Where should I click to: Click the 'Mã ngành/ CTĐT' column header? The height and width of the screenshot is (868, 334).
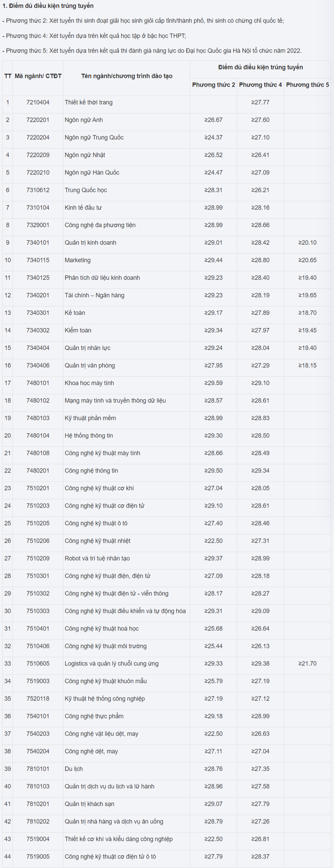point(38,76)
